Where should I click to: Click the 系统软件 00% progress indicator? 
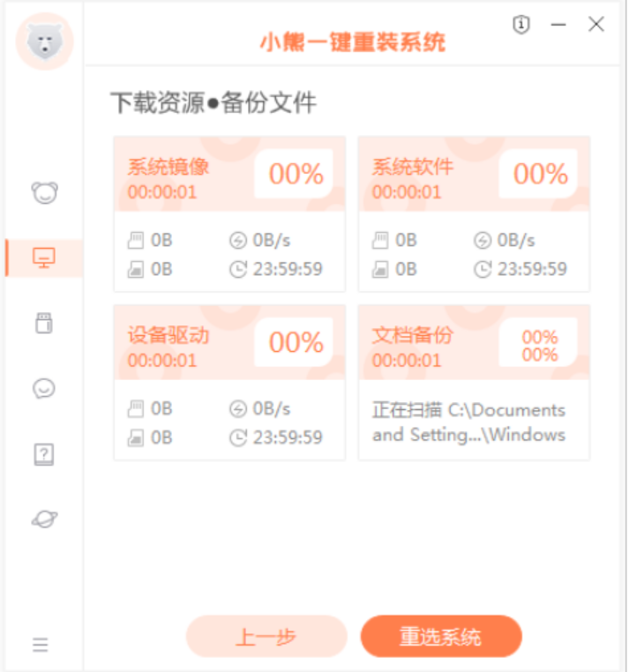tap(540, 175)
